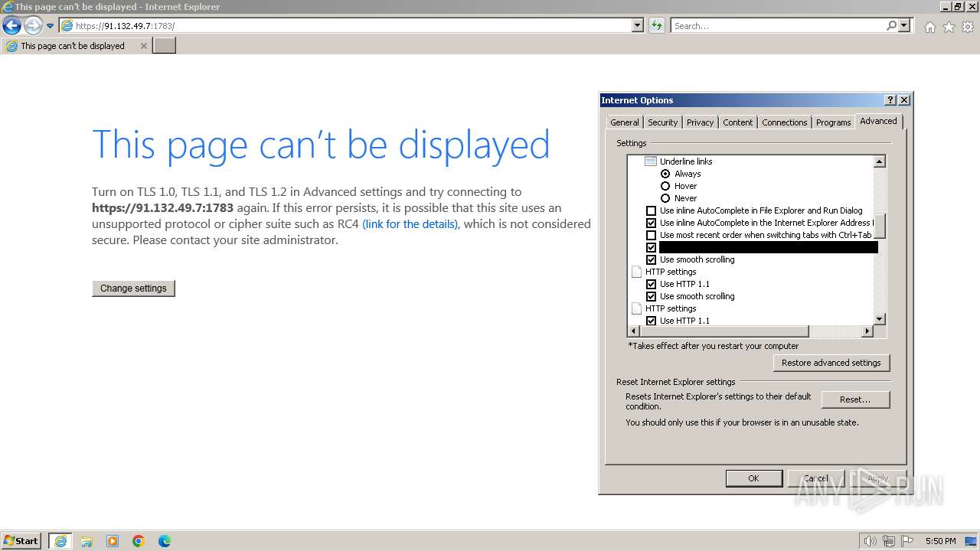Click the Internet Explorer logo in title bar
Screen dimensions: 980x551
click(7, 7)
